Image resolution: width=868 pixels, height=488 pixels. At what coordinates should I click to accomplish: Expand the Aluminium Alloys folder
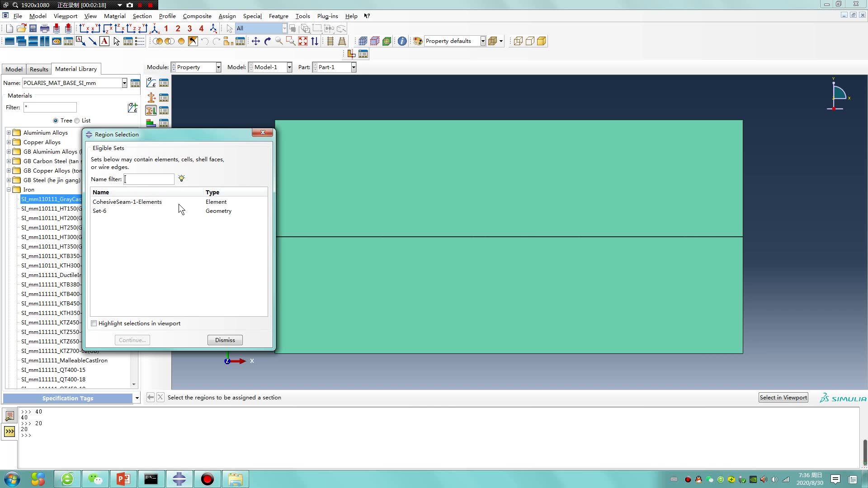pyautogui.click(x=9, y=133)
